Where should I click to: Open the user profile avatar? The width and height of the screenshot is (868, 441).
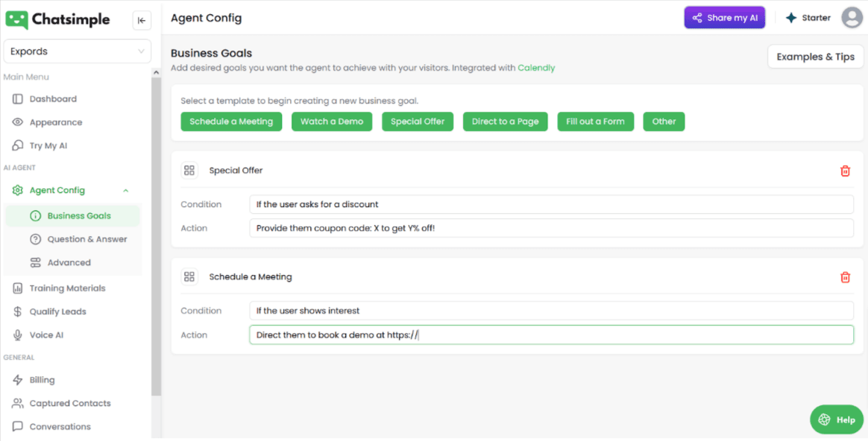(x=852, y=18)
